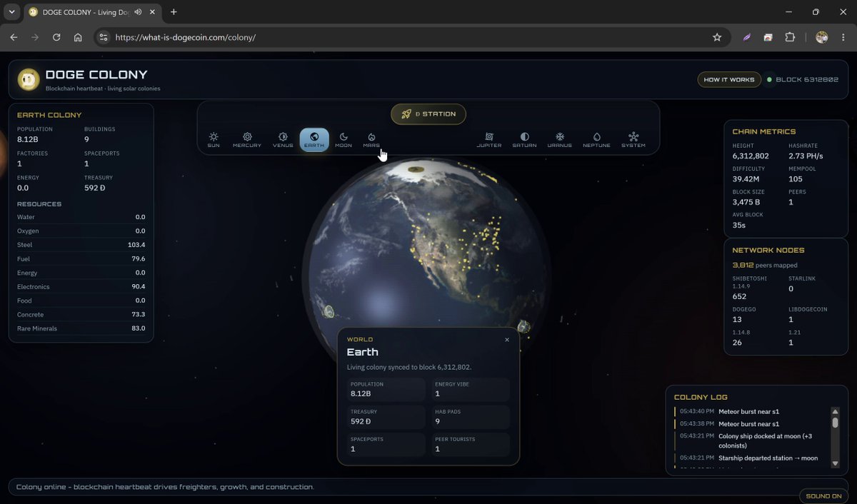Click the Spaceports tile in Earth card

[x=386, y=445]
